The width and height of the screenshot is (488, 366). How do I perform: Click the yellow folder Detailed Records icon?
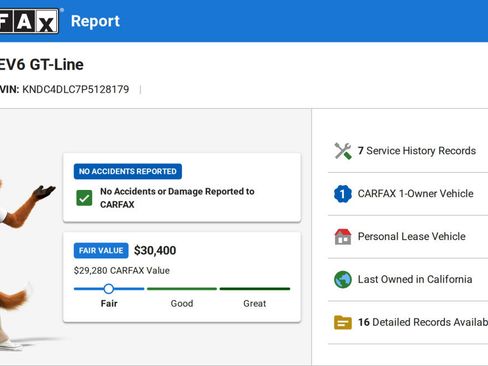coord(343,322)
